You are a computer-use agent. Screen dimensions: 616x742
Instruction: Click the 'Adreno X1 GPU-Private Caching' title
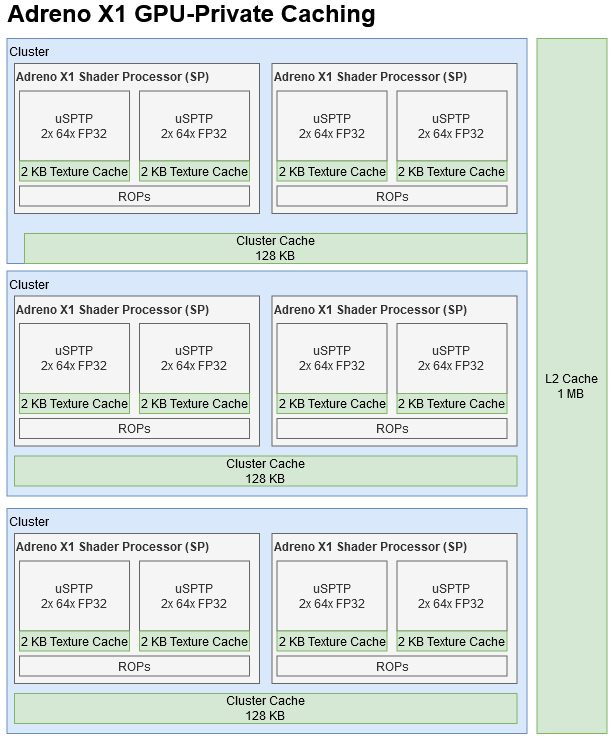[191, 14]
